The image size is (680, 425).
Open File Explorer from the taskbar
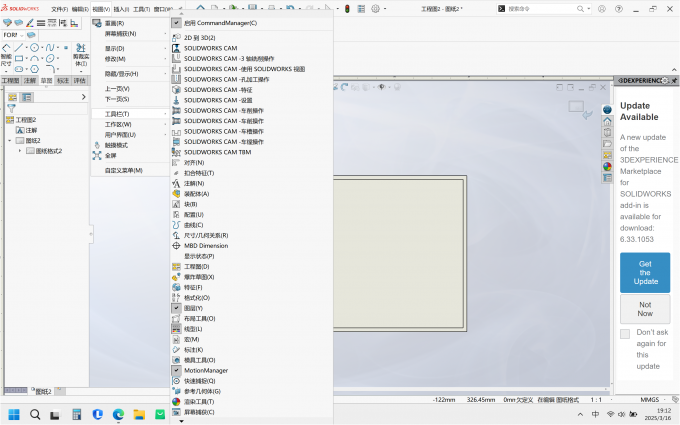[x=139, y=415]
